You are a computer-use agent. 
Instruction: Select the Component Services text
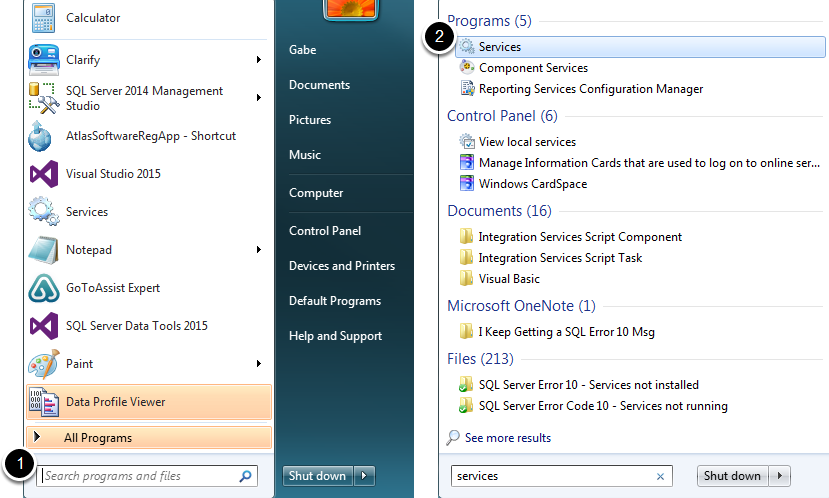(533, 68)
